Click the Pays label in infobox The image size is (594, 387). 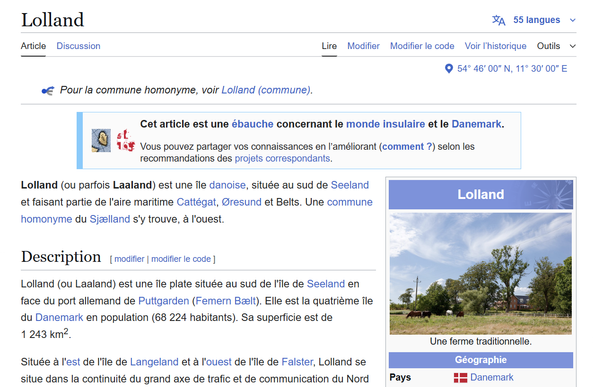pos(400,378)
